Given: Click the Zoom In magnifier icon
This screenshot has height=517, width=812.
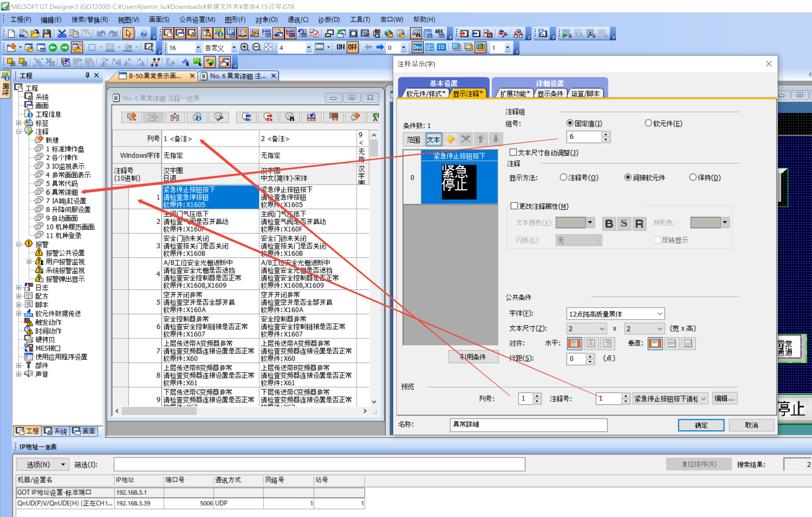Looking at the screenshot, I should [244, 47].
